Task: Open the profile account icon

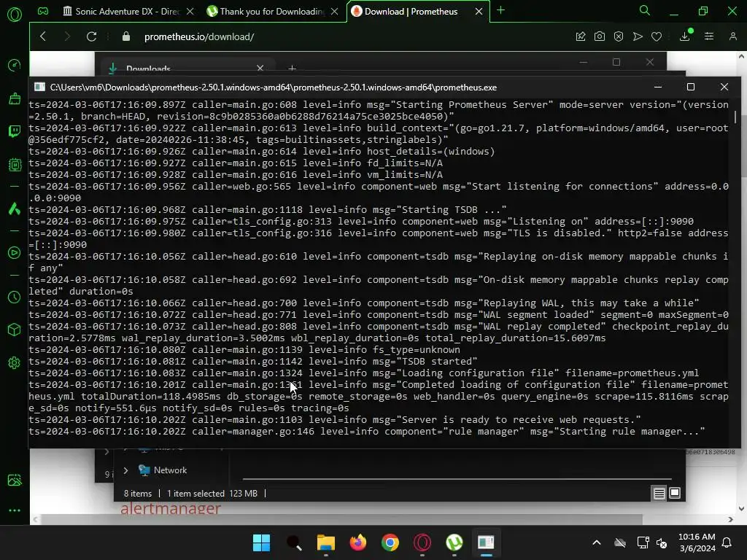Action: pyautogui.click(x=732, y=36)
